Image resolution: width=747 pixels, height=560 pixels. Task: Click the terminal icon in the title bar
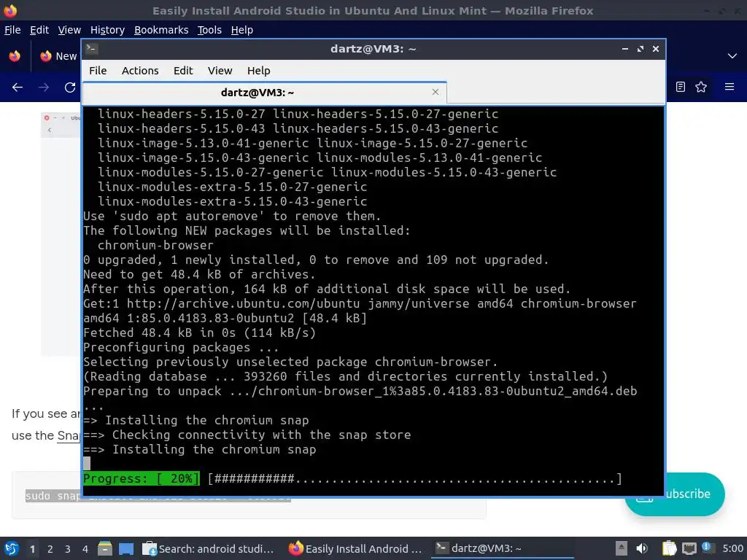click(x=92, y=49)
